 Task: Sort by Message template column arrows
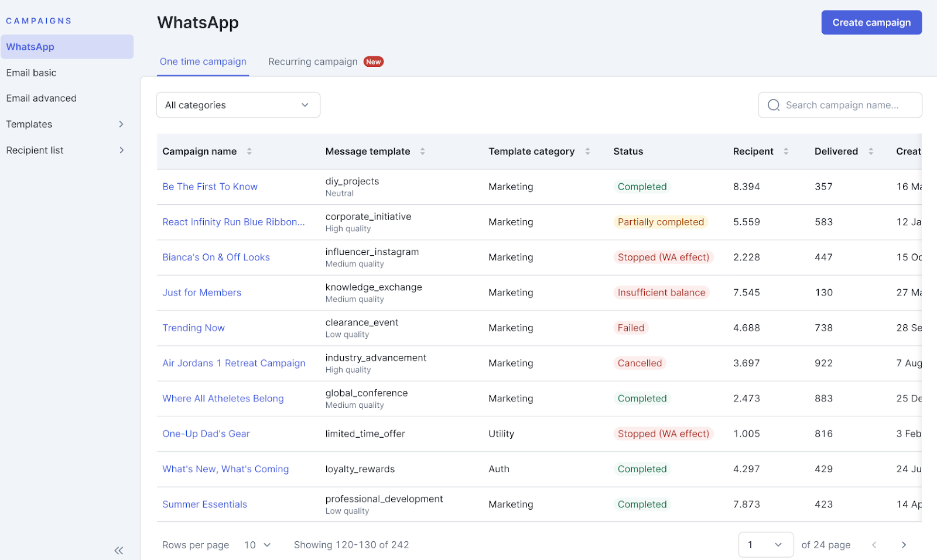point(422,152)
